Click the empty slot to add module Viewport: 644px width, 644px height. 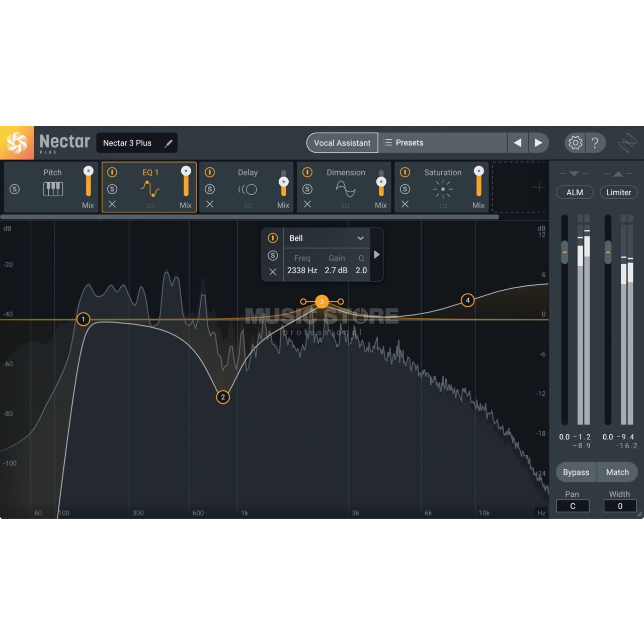pos(519,187)
